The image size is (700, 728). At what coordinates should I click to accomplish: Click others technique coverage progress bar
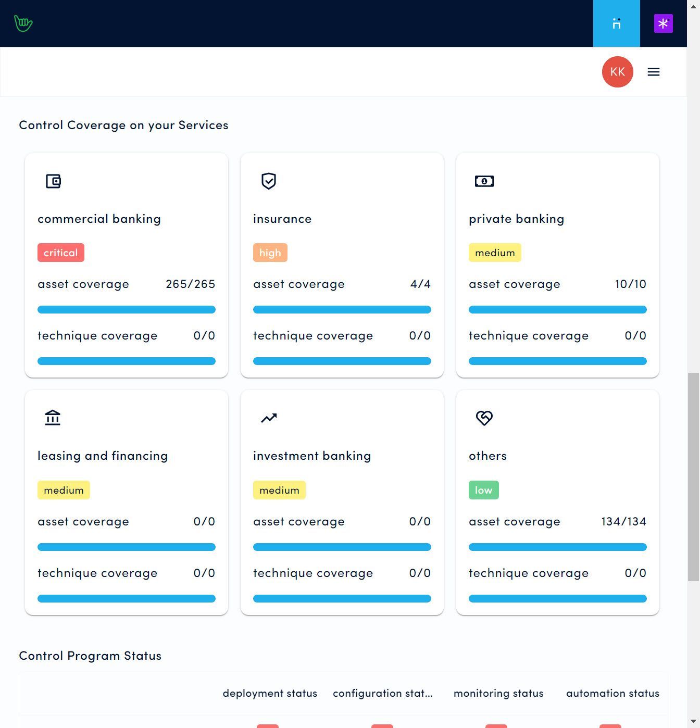tap(558, 599)
